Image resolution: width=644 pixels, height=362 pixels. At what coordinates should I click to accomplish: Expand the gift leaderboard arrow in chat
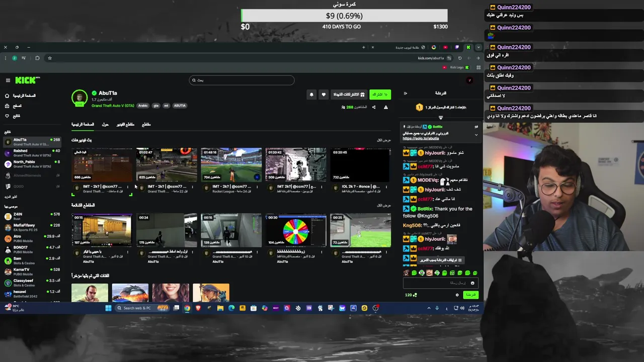(x=441, y=117)
